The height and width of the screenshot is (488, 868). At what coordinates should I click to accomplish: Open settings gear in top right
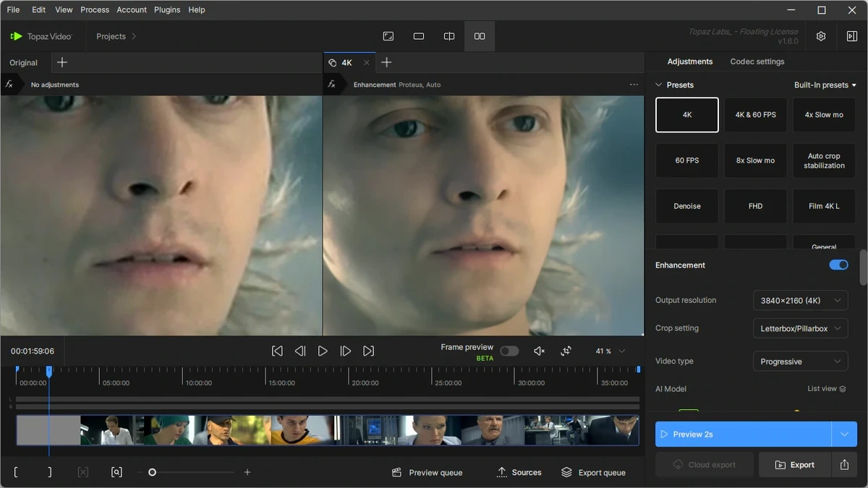821,36
